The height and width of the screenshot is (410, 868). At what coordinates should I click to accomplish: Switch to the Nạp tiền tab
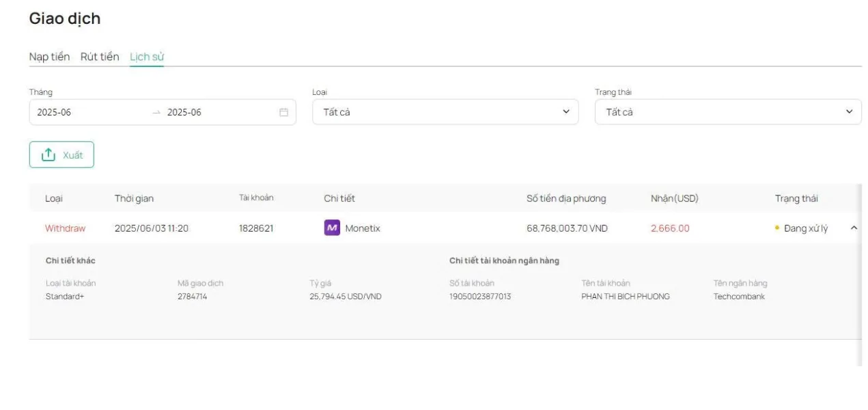point(49,57)
